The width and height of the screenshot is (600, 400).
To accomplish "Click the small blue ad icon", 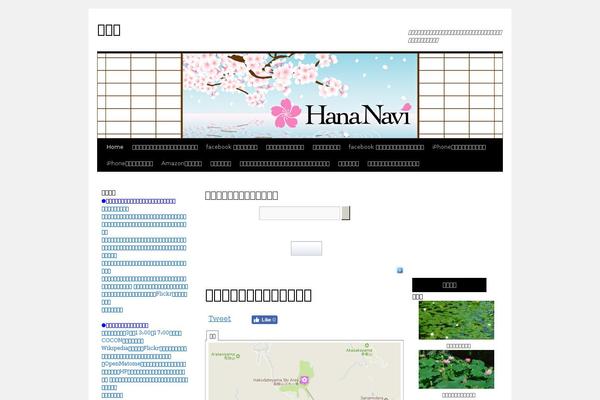I will click(x=400, y=270).
